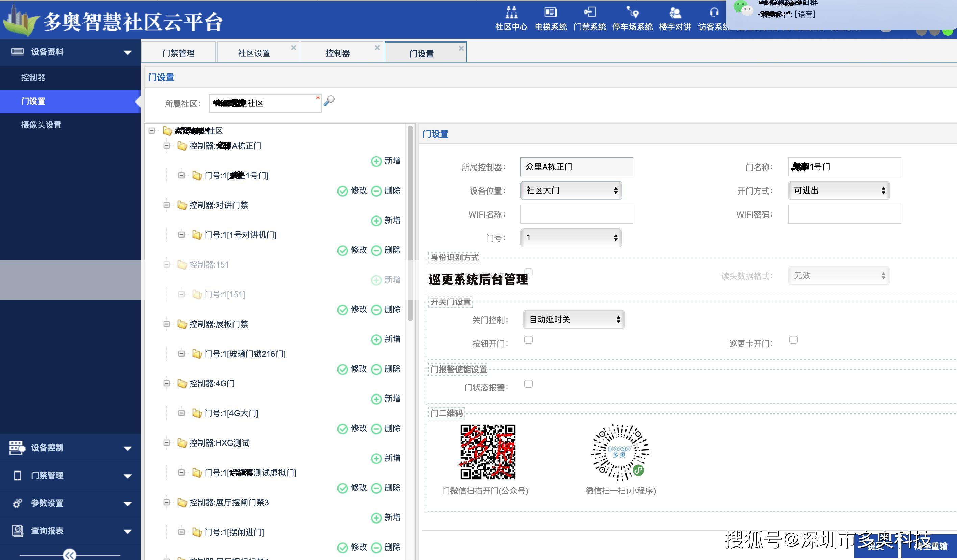The width and height of the screenshot is (957, 560).
Task: Open the 社区中心 module icon
Action: click(511, 12)
